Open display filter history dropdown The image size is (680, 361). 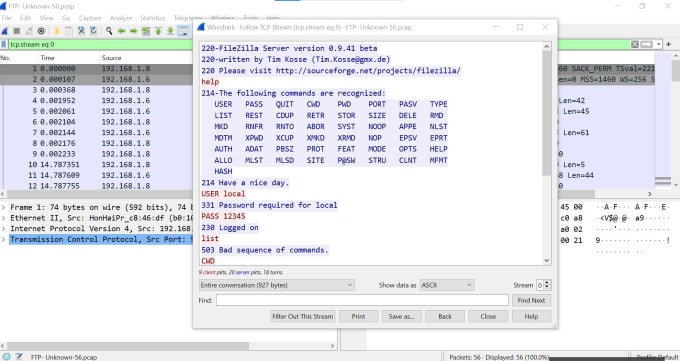tap(658, 44)
